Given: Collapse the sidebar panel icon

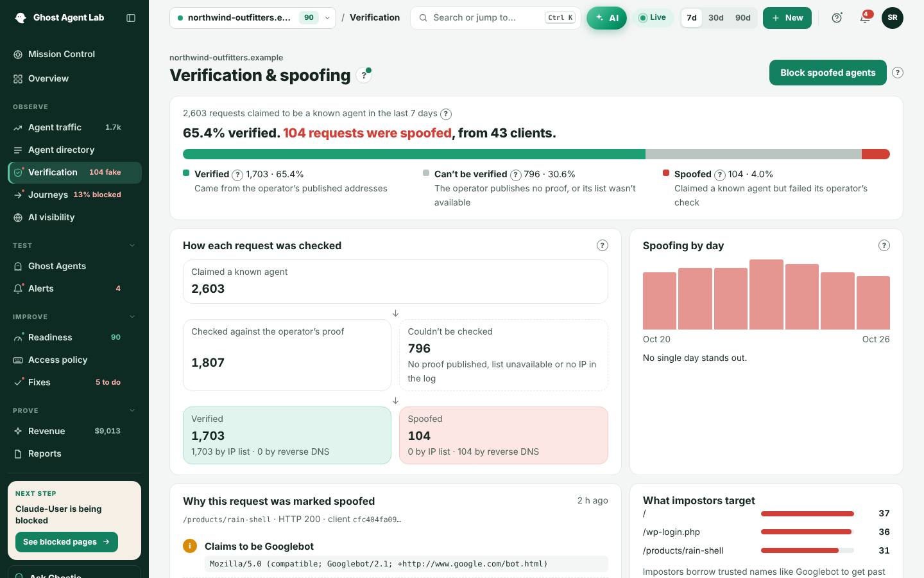Looking at the screenshot, I should [131, 18].
